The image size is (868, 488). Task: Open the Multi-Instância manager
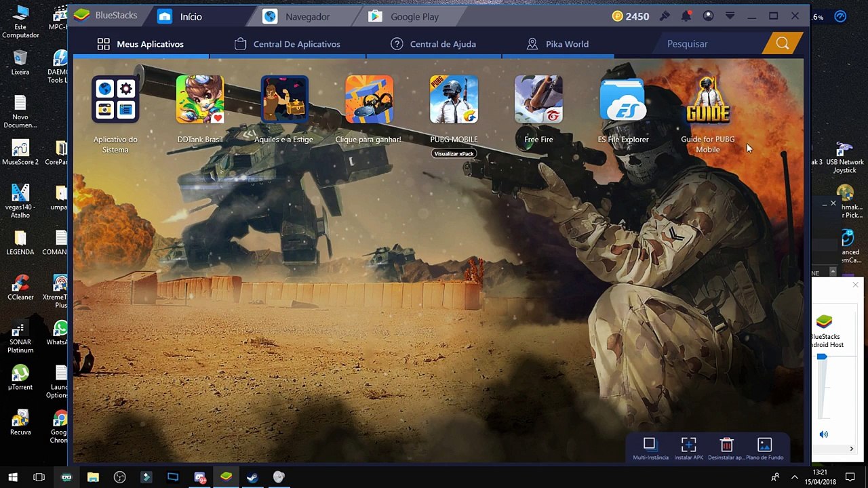650,447
